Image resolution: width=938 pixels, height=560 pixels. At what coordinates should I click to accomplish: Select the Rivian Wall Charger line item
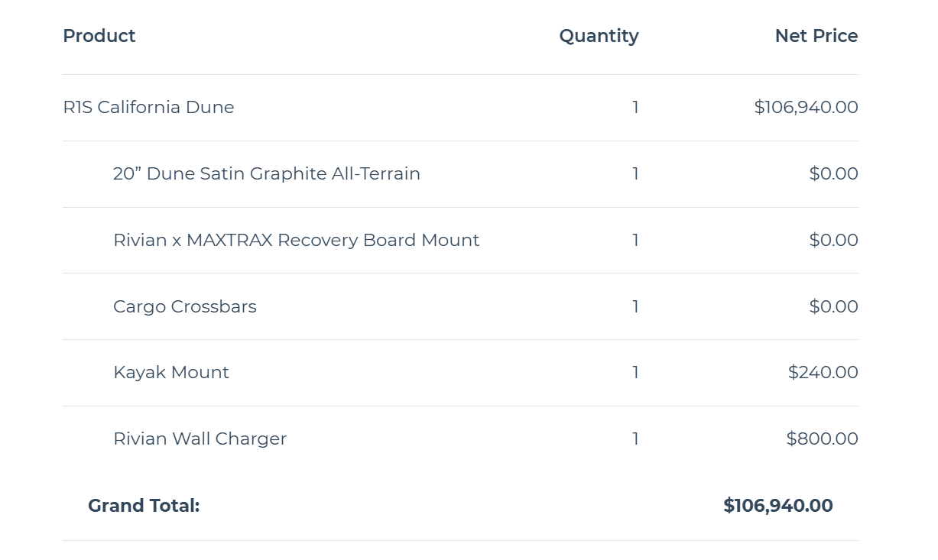click(x=200, y=439)
